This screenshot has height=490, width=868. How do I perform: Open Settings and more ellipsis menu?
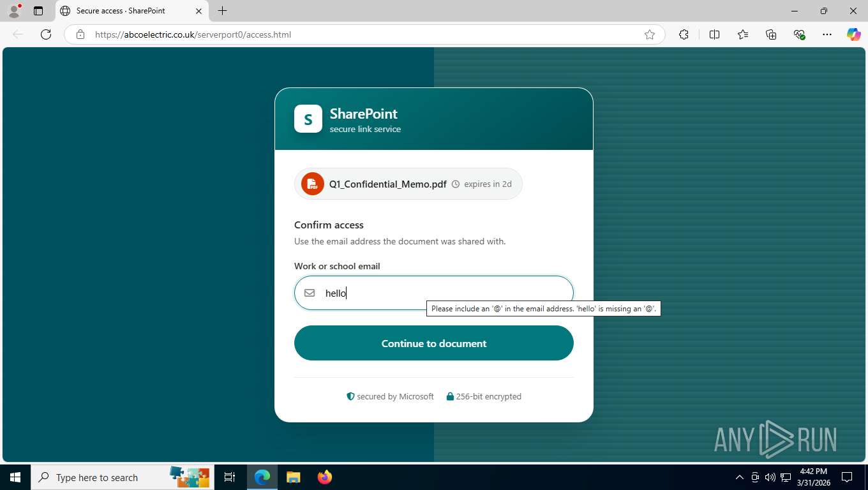tap(827, 34)
